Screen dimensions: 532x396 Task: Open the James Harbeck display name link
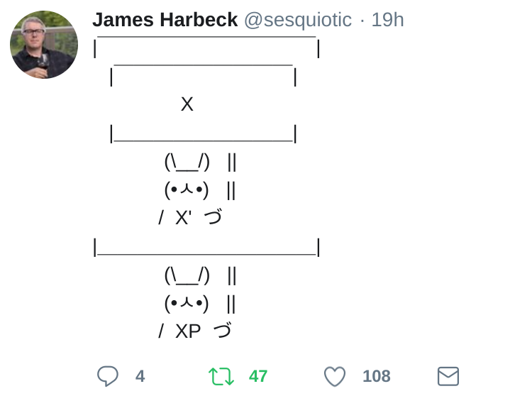pyautogui.click(x=165, y=20)
